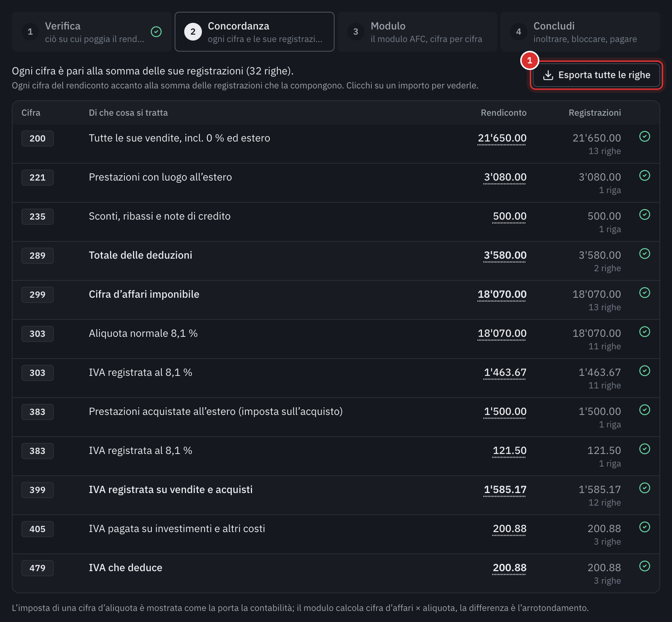672x622 pixels.
Task: Click the check icon for Totale delle deduzioni
Action: point(645,254)
